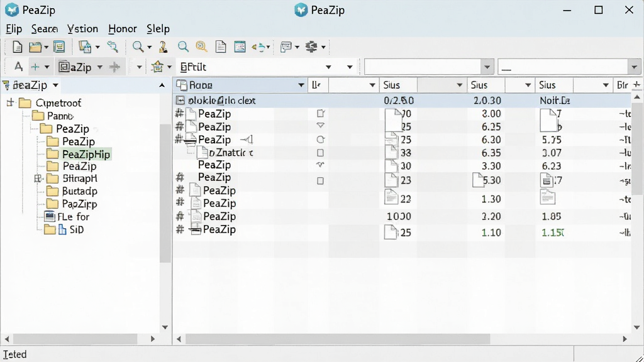Open the Honor menu
644x362 pixels.
pos(123,29)
